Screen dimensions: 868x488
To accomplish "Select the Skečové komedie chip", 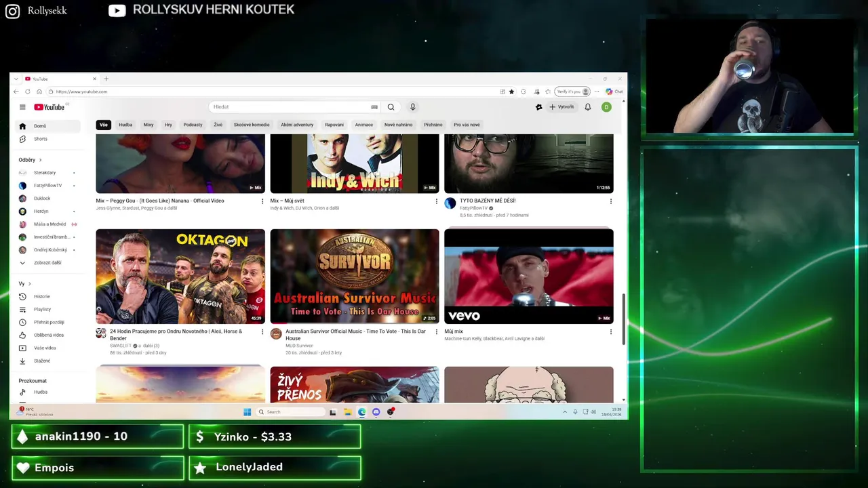I will pyautogui.click(x=252, y=125).
